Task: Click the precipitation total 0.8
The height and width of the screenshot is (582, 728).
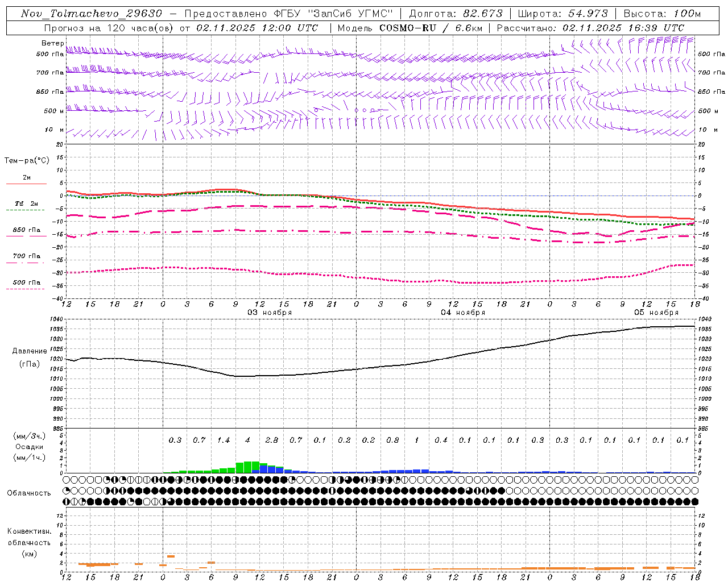Action: (392, 440)
